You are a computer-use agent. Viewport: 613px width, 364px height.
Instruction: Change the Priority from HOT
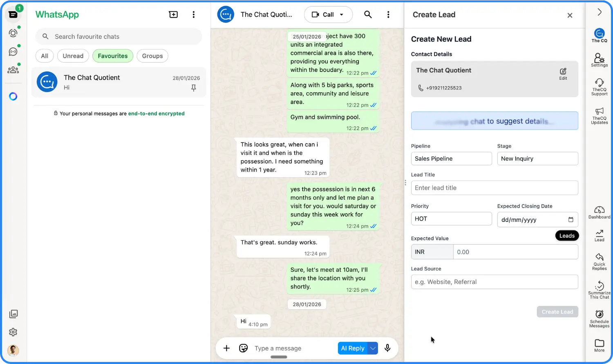(451, 219)
